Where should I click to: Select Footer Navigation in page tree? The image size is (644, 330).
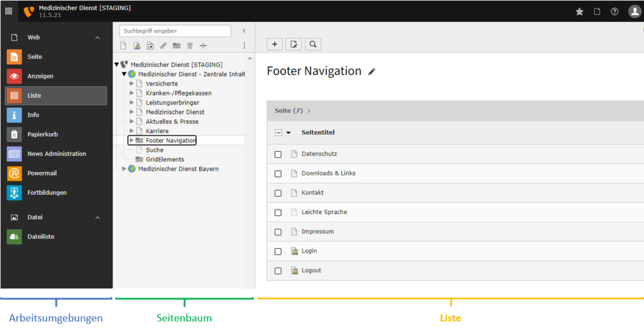coord(171,140)
